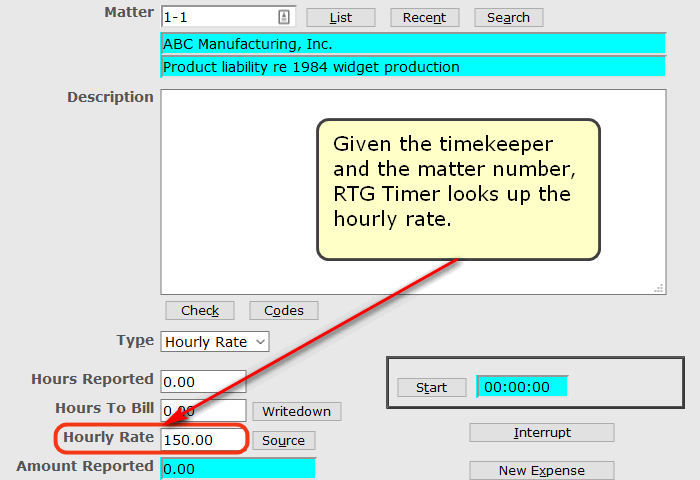This screenshot has width=700, height=480.
Task: Create a New Expense entry
Action: tap(542, 470)
